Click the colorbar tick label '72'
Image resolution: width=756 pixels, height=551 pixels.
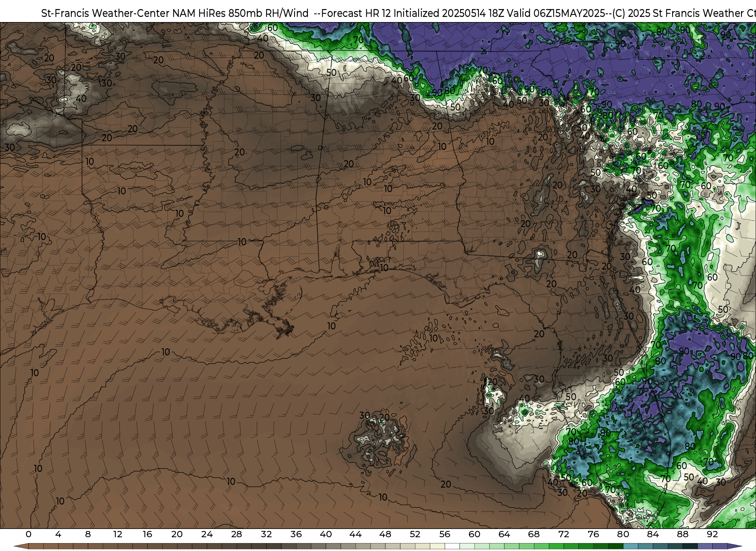pos(564,534)
